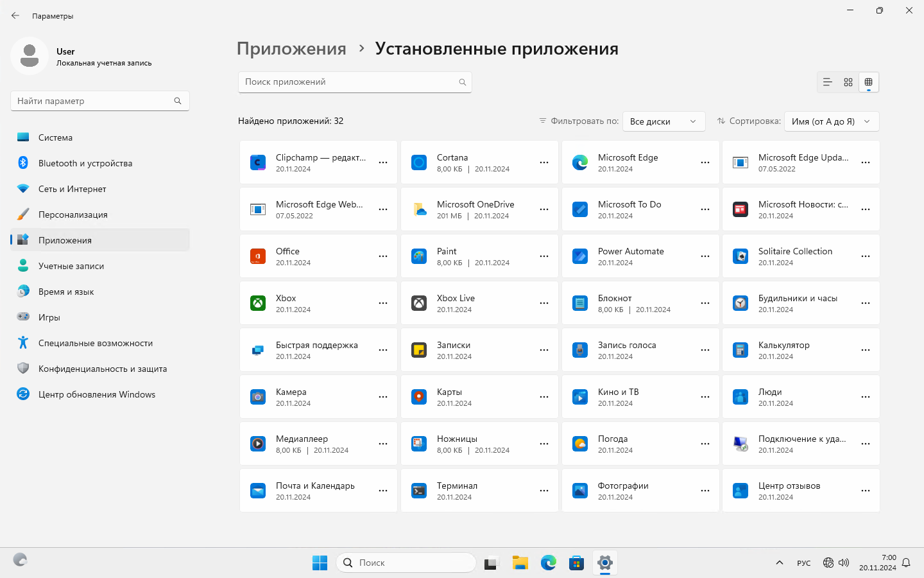924x578 pixels.
Task: Open Конфиденциальность и защита settings
Action: tap(100, 369)
